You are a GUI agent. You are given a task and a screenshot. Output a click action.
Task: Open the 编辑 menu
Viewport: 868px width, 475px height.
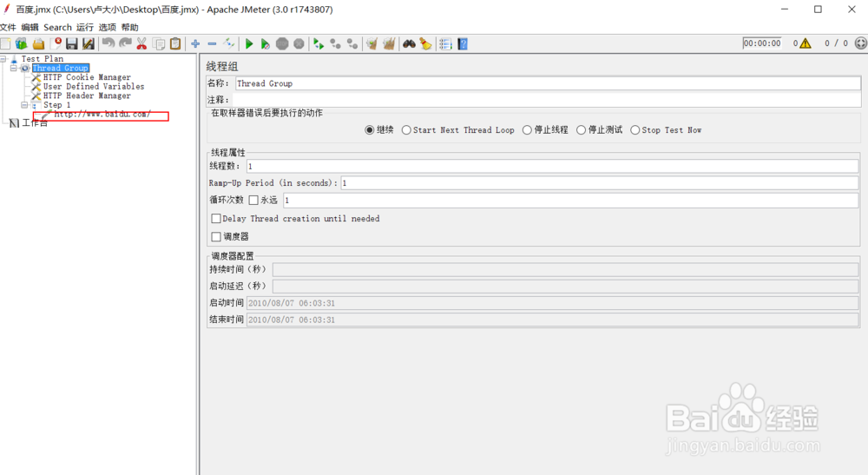[x=30, y=27]
